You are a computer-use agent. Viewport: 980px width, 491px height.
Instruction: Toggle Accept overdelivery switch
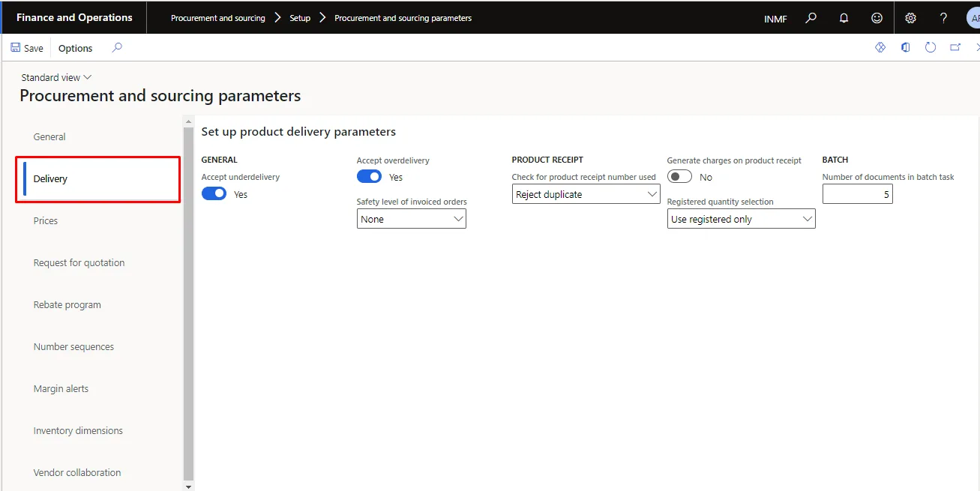369,177
